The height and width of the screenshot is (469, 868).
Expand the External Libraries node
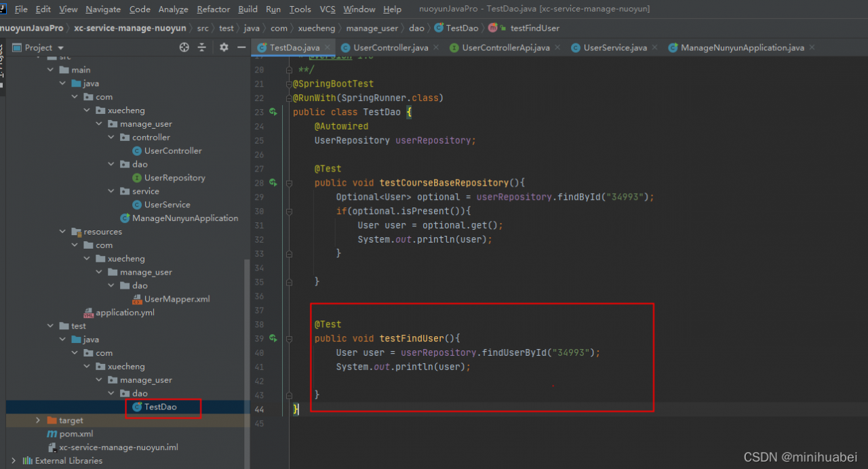point(14,461)
